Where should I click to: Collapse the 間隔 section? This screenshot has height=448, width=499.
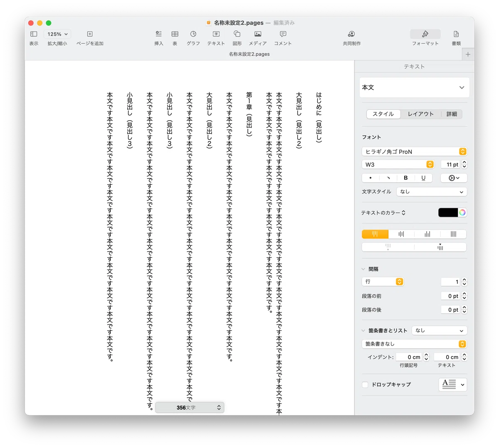(x=363, y=269)
